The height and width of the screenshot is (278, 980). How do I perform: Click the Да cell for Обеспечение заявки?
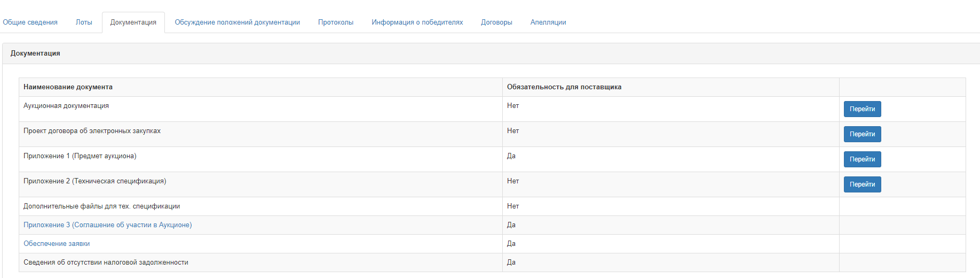tap(671, 244)
